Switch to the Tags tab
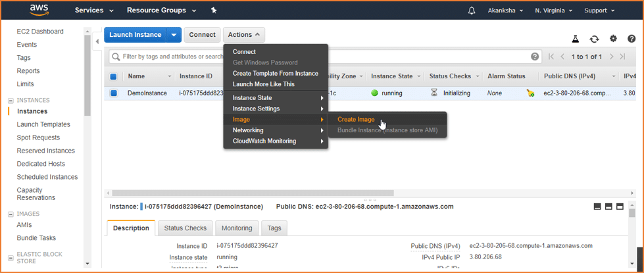The image size is (644, 273). tap(274, 228)
